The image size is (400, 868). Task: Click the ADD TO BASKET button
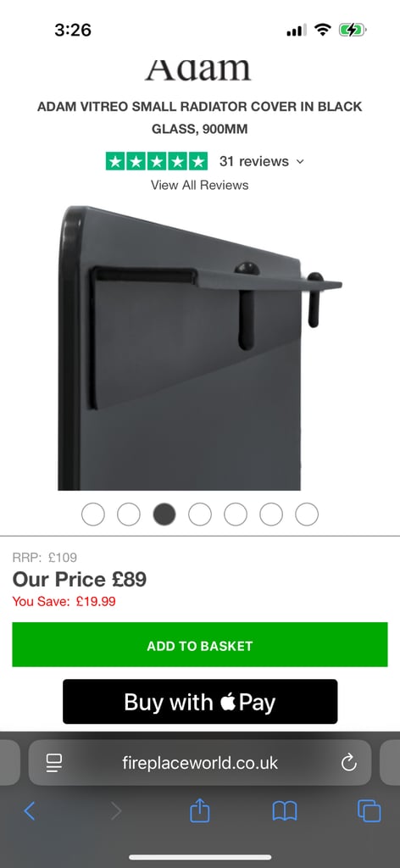tap(200, 644)
